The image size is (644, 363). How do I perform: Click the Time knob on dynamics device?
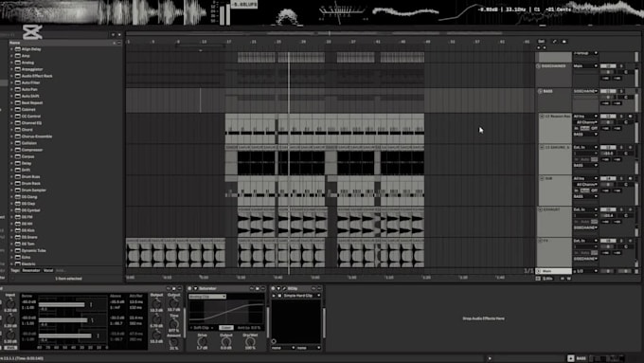(173, 324)
